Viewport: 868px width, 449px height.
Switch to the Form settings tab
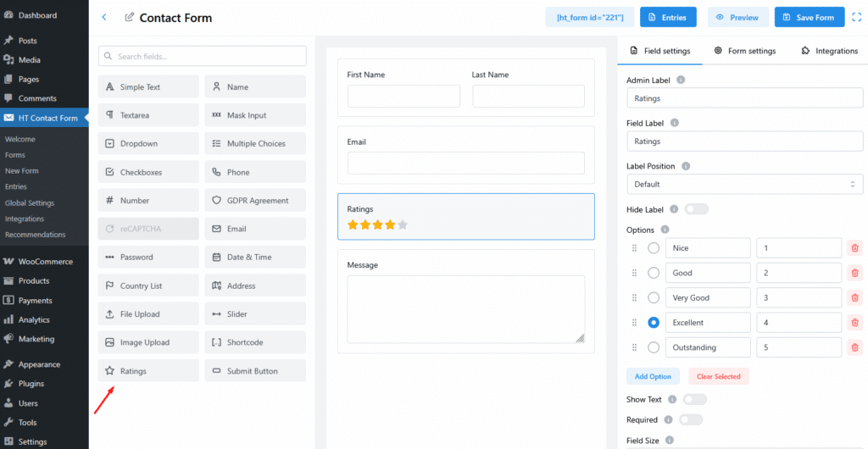[744, 51]
